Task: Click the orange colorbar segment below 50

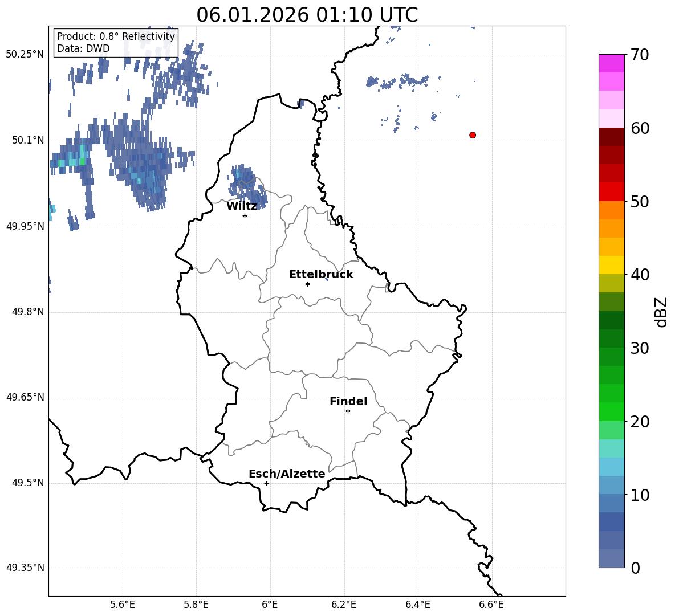Action: [x=611, y=210]
